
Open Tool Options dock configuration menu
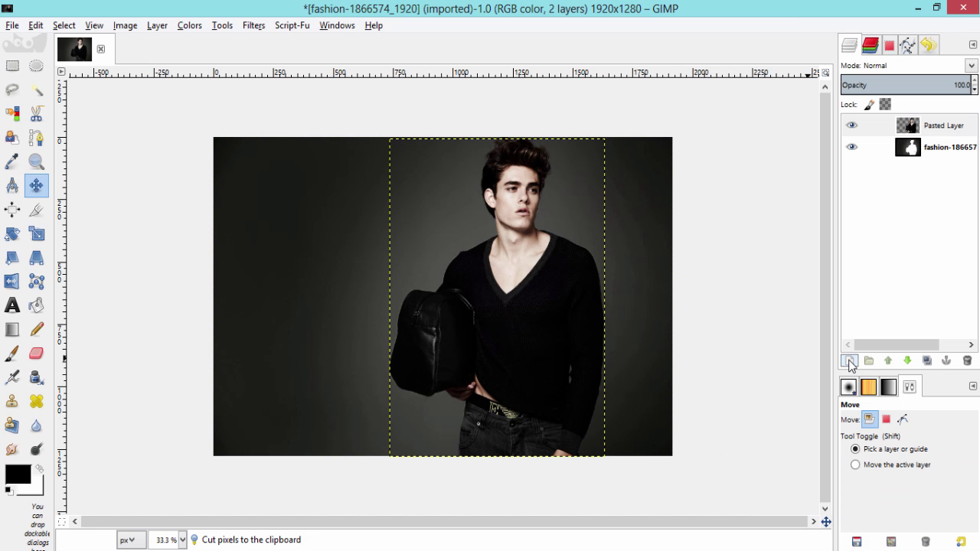[973, 386]
